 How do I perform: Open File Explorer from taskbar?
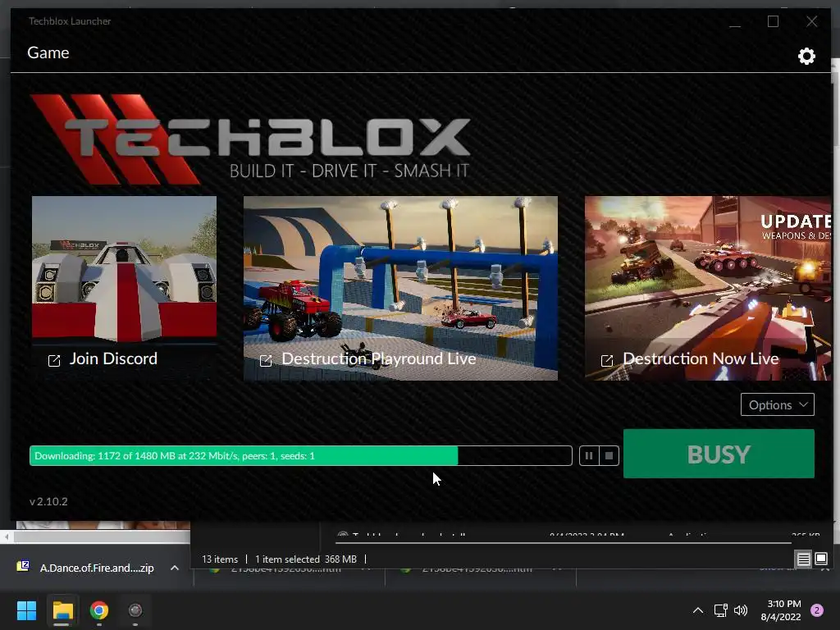[x=62, y=610]
